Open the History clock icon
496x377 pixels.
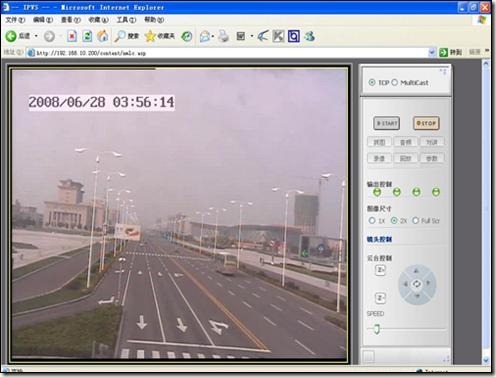click(x=187, y=36)
